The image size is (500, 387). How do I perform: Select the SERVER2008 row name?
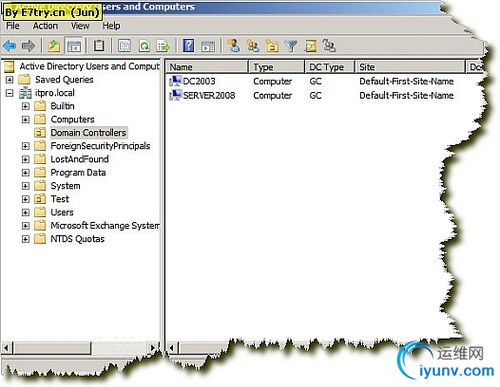pyautogui.click(x=209, y=95)
